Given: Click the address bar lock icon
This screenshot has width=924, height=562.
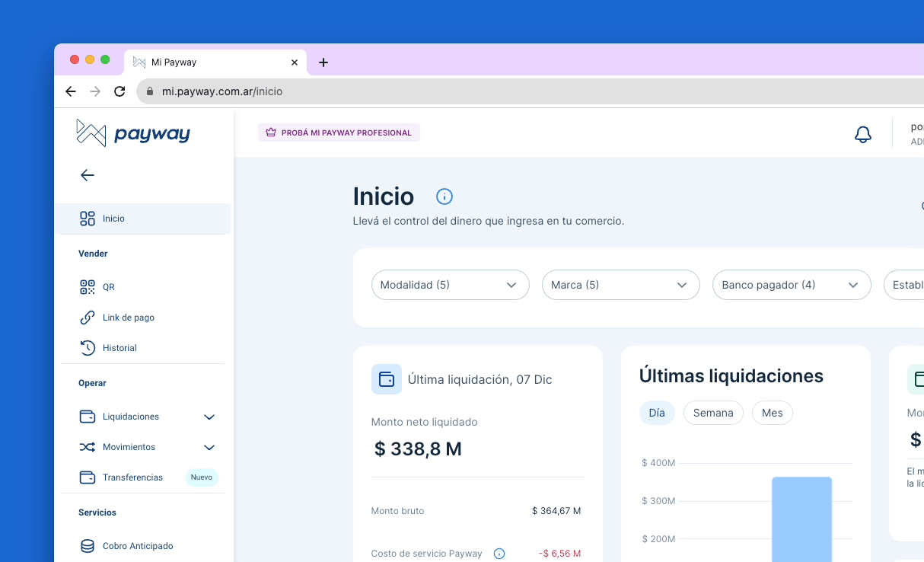Looking at the screenshot, I should pyautogui.click(x=150, y=91).
